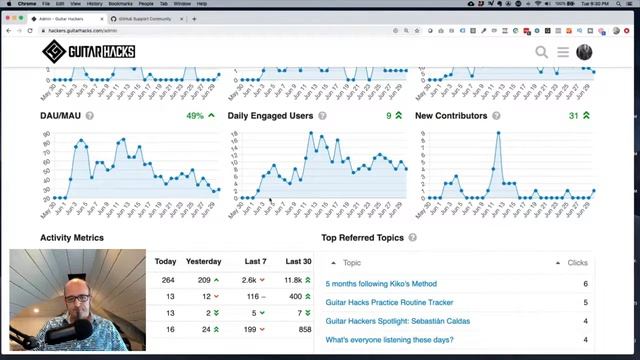Open 'What's everyone listening these days?'

tap(389, 340)
